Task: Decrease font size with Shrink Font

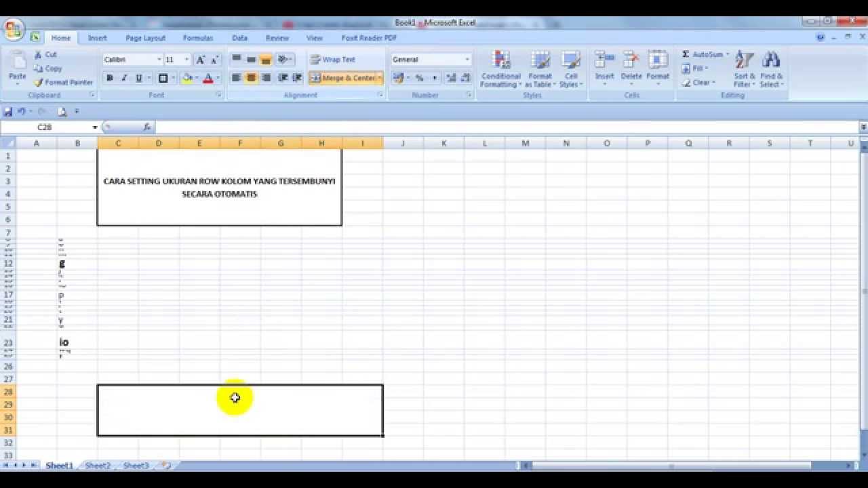Action: coord(215,60)
